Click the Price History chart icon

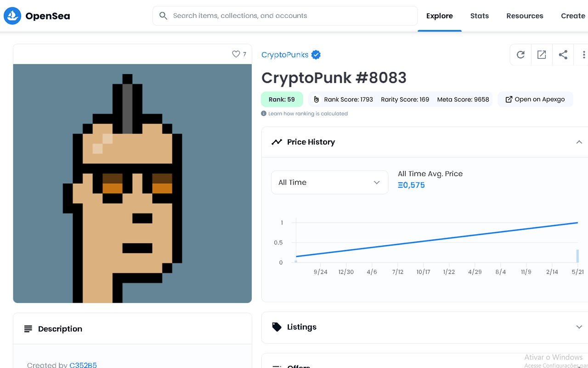point(277,142)
